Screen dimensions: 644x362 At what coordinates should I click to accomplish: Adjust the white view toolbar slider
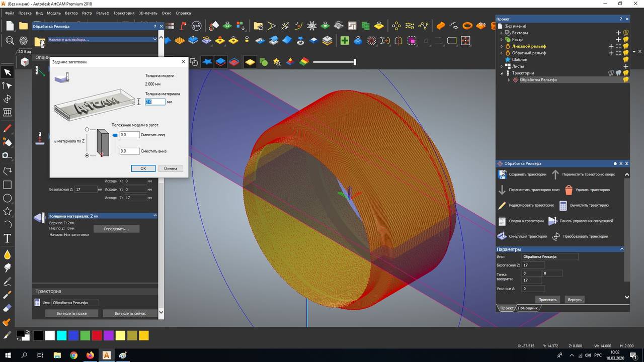pyautogui.click(x=355, y=62)
